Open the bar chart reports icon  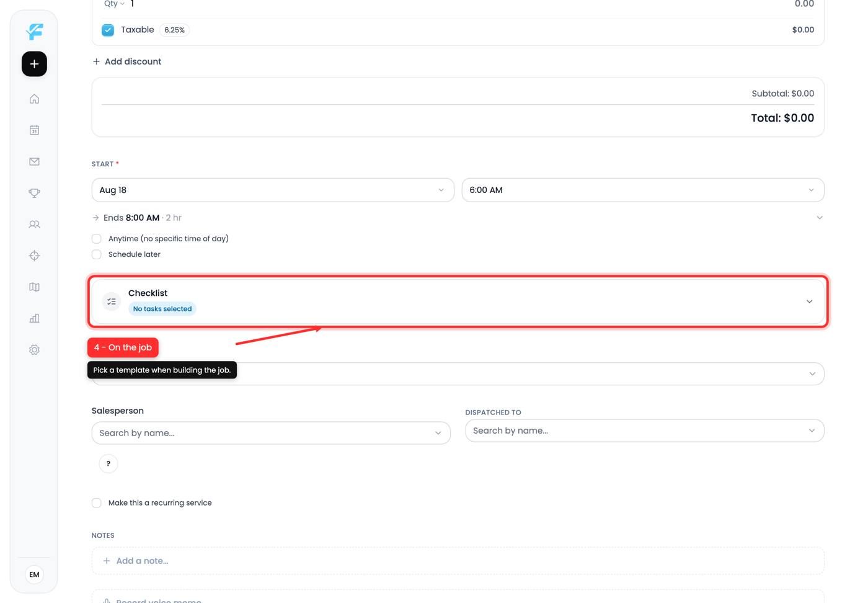tap(34, 318)
